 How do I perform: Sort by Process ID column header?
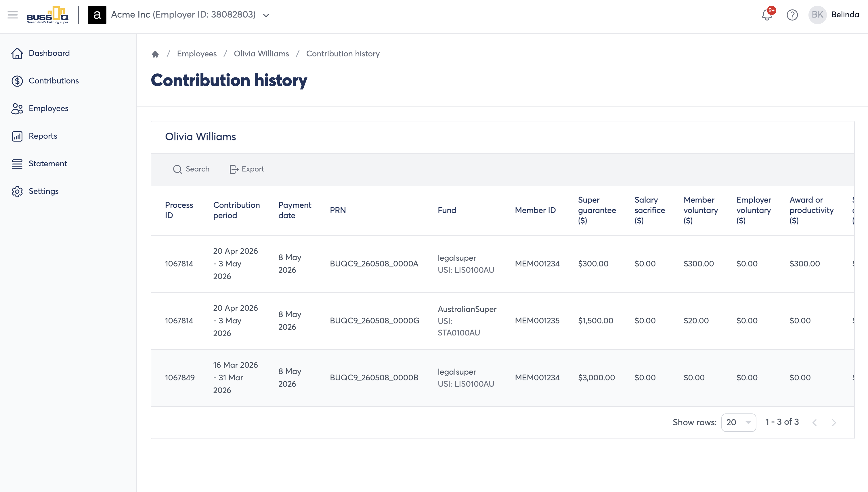tap(179, 210)
